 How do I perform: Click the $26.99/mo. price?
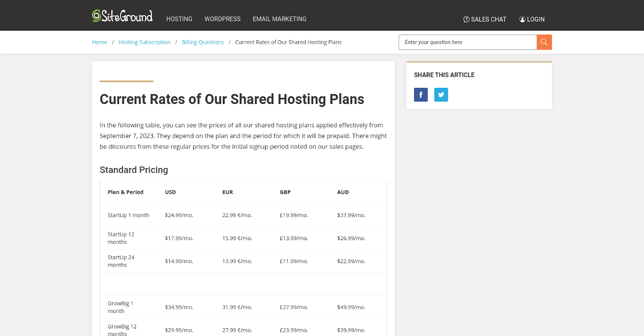(x=351, y=238)
